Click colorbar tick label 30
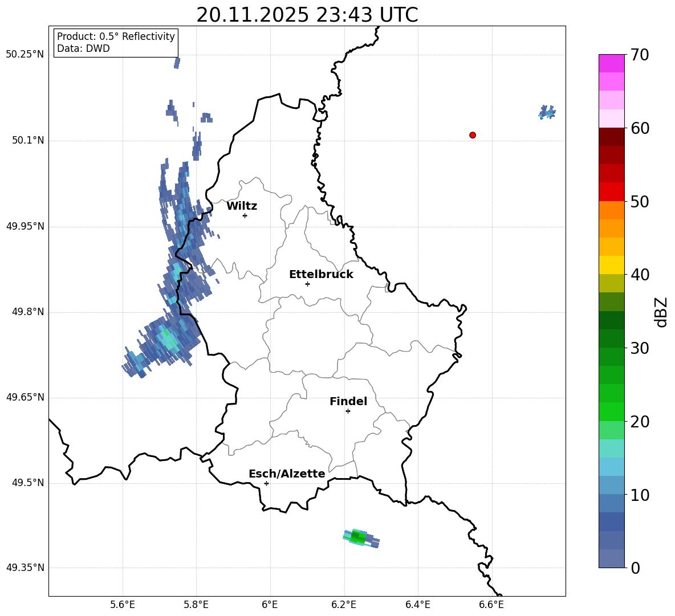 pyautogui.click(x=640, y=348)
